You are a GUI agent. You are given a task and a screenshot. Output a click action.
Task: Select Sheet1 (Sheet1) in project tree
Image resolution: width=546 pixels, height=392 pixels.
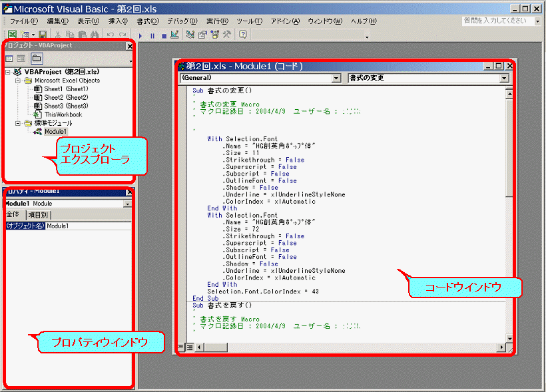[66, 89]
